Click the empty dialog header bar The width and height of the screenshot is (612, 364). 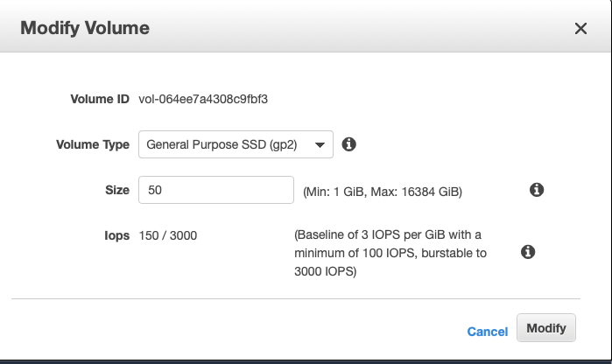(350, 28)
